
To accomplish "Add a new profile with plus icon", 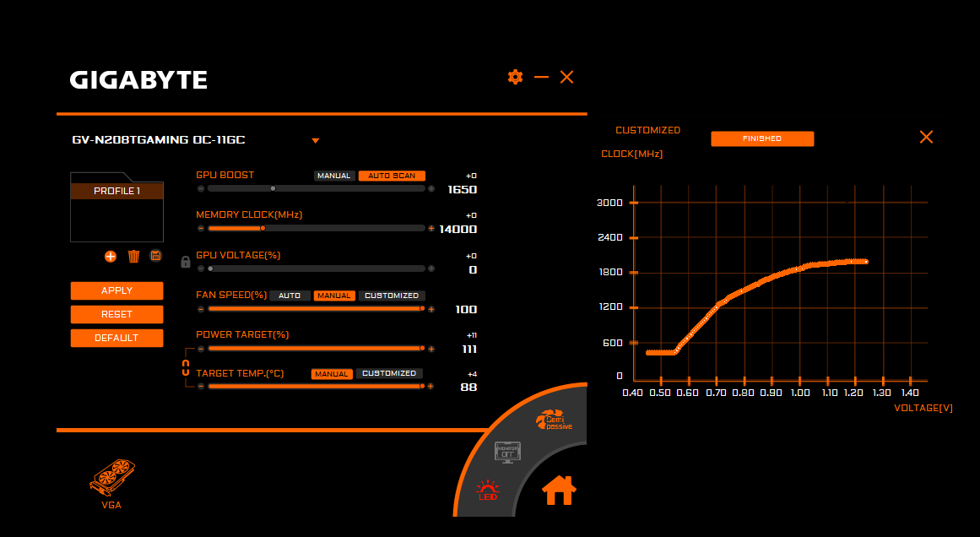I will pos(111,257).
